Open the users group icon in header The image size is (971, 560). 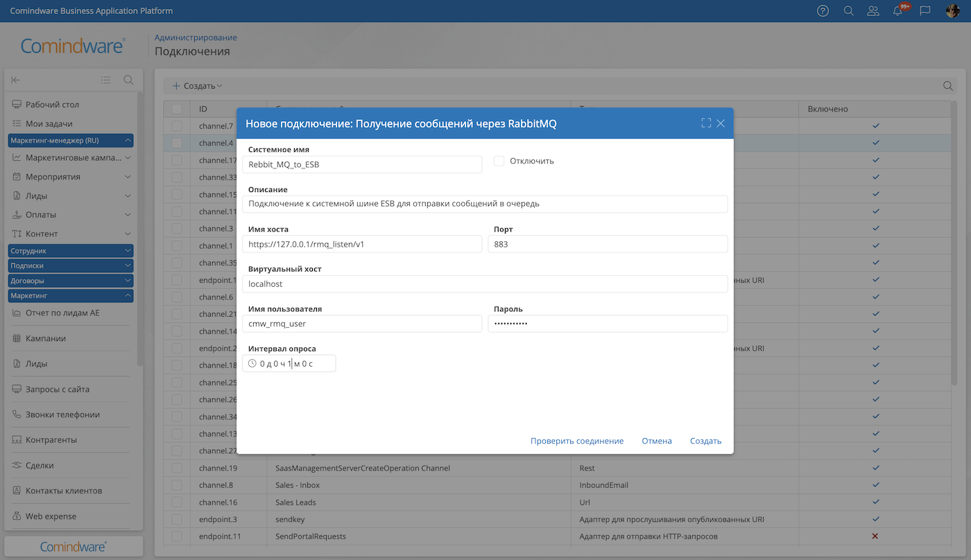(873, 11)
